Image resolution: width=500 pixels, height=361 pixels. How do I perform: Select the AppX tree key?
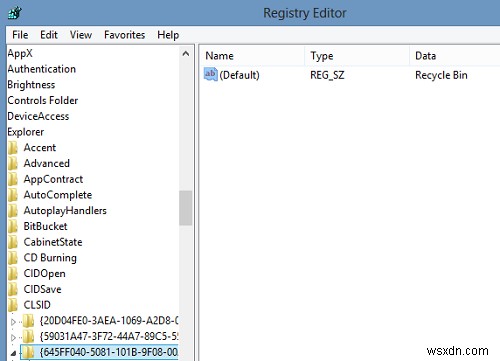tap(20, 53)
